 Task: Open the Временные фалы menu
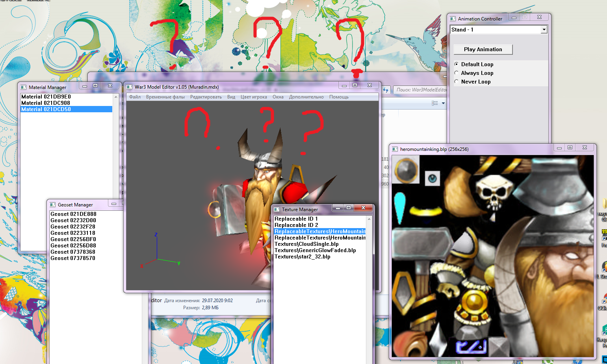tap(165, 97)
